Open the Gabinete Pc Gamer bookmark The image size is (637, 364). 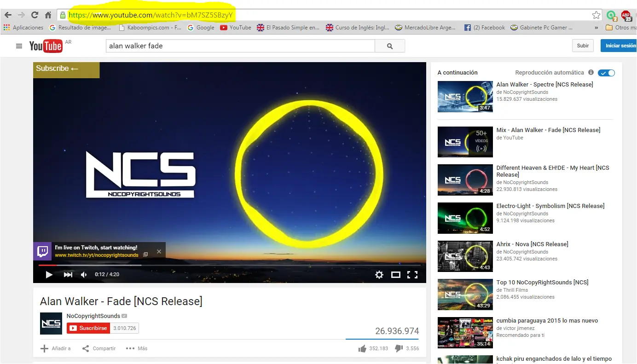[542, 28]
